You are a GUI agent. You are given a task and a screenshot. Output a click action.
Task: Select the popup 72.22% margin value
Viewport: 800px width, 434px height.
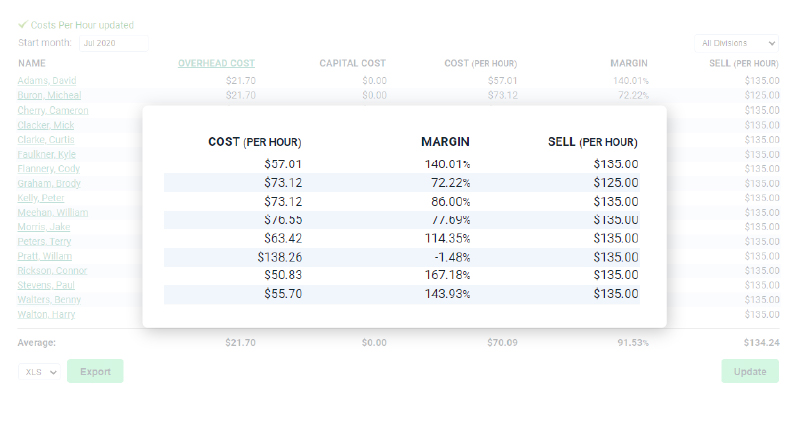pyautogui.click(x=451, y=183)
